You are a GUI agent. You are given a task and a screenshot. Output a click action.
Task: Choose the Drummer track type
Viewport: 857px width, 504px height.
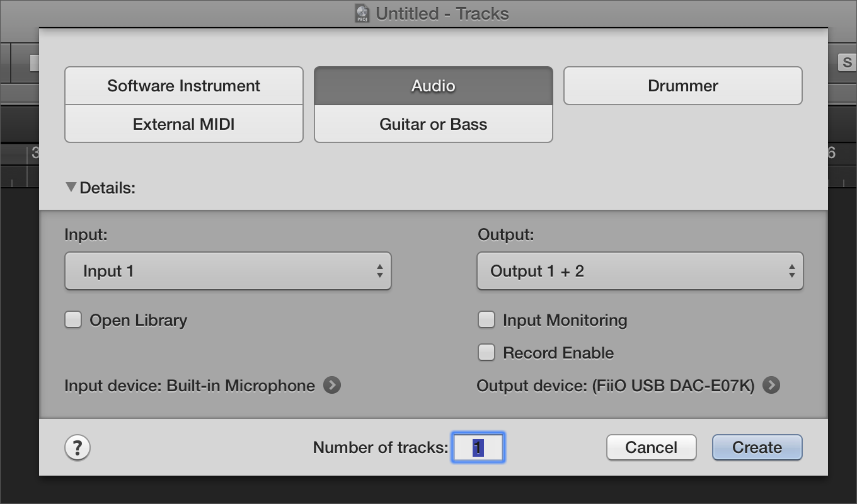point(682,86)
